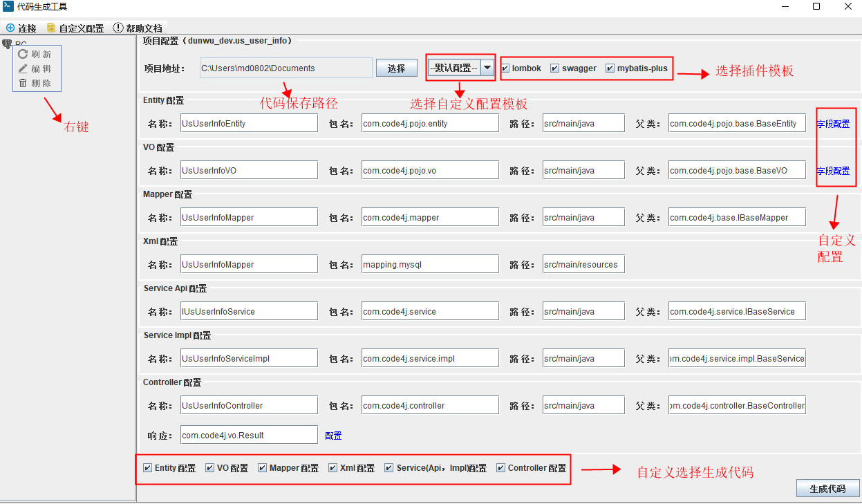Click the Xml package field mapping.mysql

(x=430, y=264)
